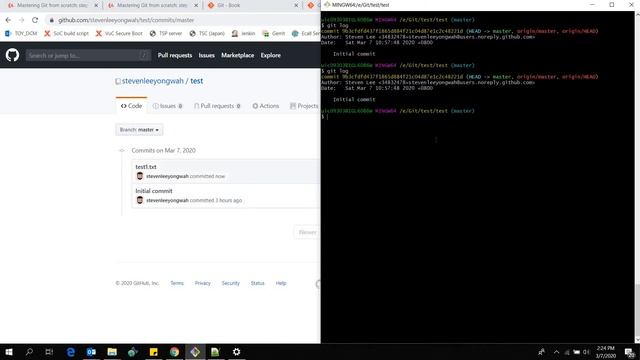
Task: Open File Explorer from the taskbar
Action: 112,352
